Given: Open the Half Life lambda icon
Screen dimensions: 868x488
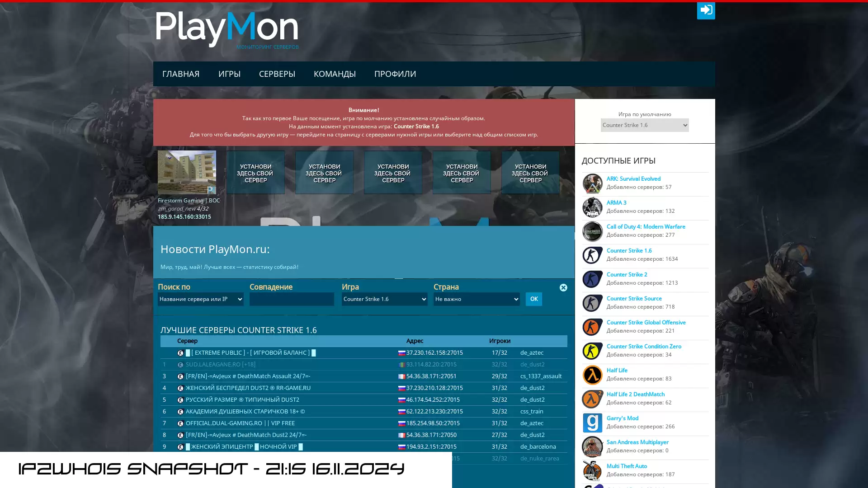Looking at the screenshot, I should [592, 375].
